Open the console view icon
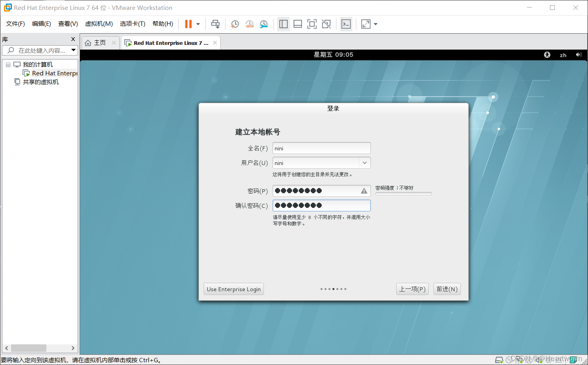The height and width of the screenshot is (365, 588). click(346, 24)
